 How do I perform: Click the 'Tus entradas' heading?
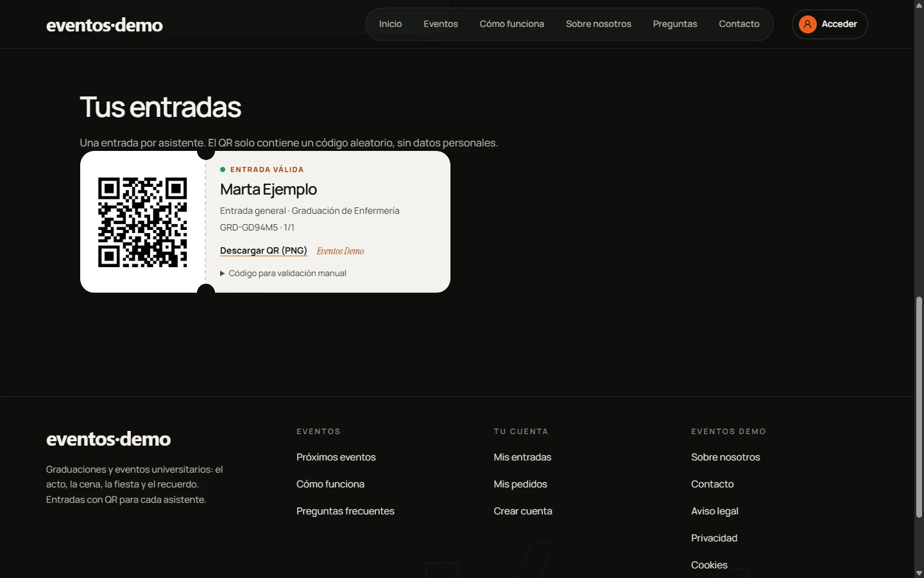160,107
